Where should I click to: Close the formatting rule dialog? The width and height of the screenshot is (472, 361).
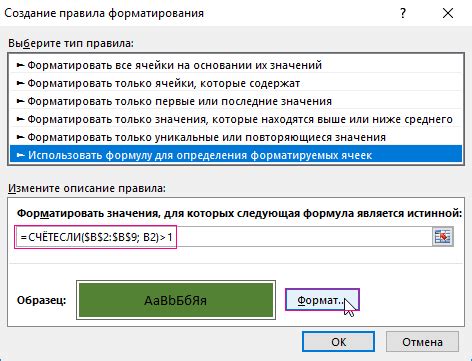click(448, 13)
